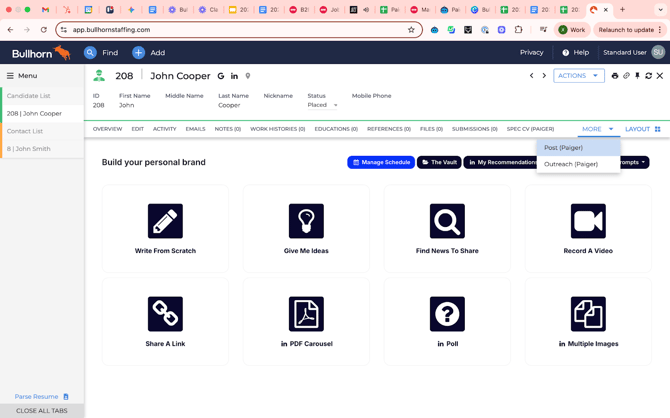Open the Multiple Images icon
This screenshot has width=670, height=418.
[588, 314]
